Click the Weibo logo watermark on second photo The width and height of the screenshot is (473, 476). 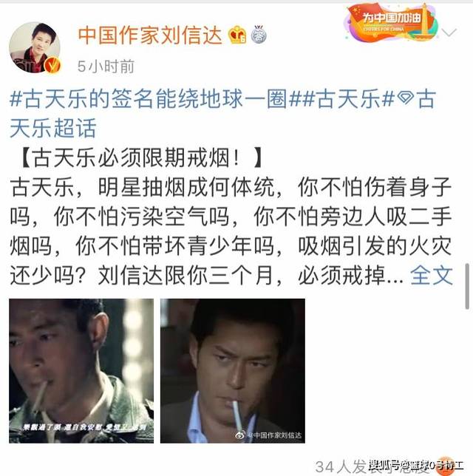240,435
